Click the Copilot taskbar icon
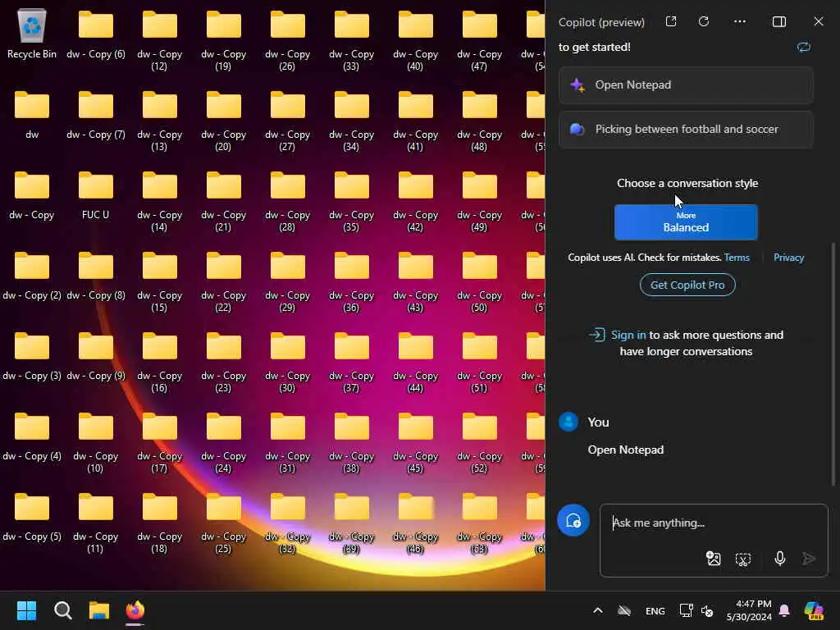The image size is (840, 630). [815, 610]
